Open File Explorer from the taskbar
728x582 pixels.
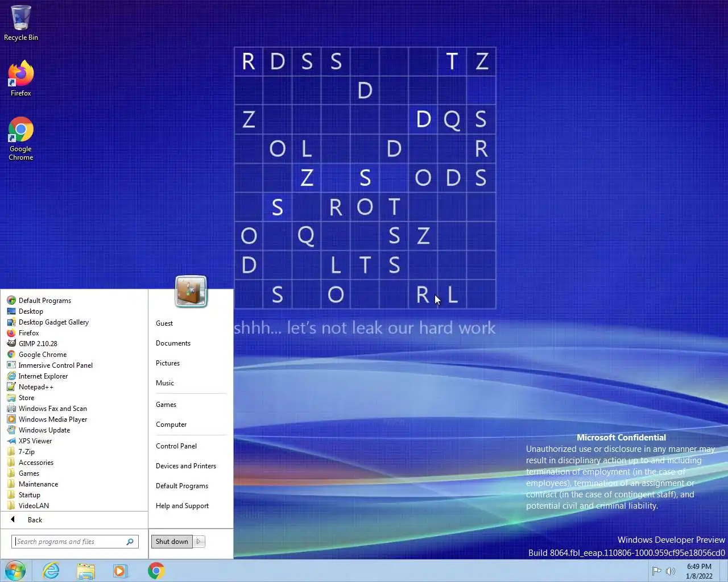click(86, 571)
